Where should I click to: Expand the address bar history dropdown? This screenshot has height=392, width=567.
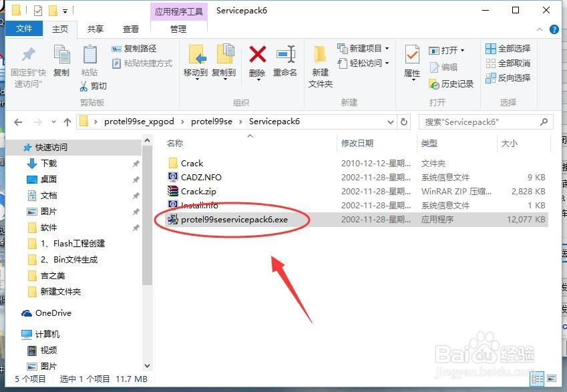coord(391,122)
